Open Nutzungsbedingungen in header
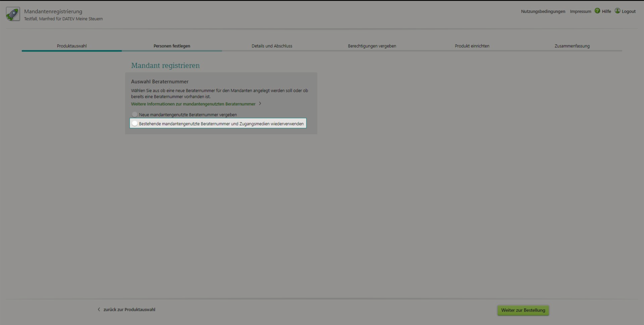Screen dimensions: 644x325 [x=543, y=12]
